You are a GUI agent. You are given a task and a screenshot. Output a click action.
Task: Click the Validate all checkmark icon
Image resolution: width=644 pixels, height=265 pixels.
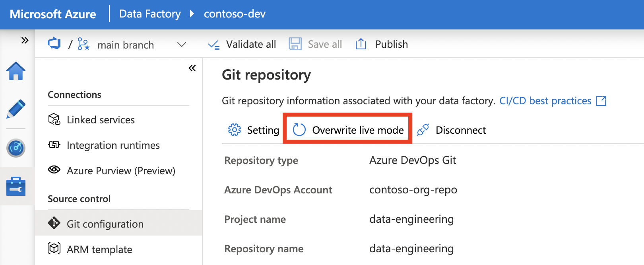pos(213,45)
